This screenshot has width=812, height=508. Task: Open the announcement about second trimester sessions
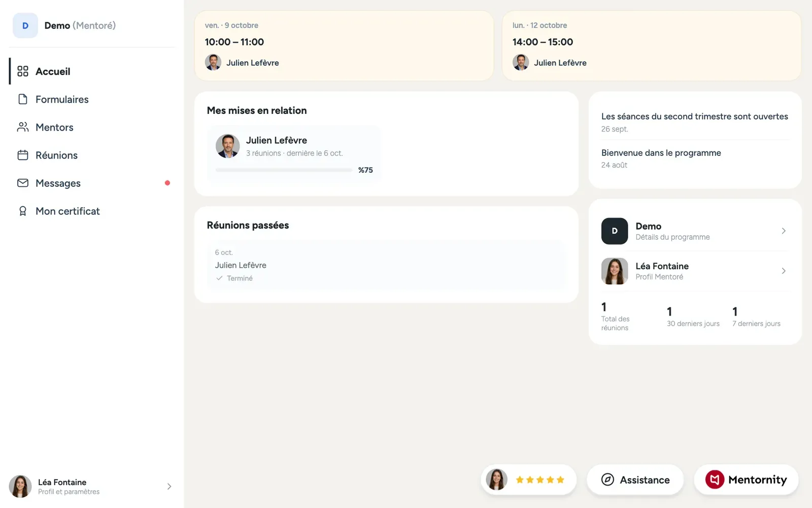pos(695,122)
